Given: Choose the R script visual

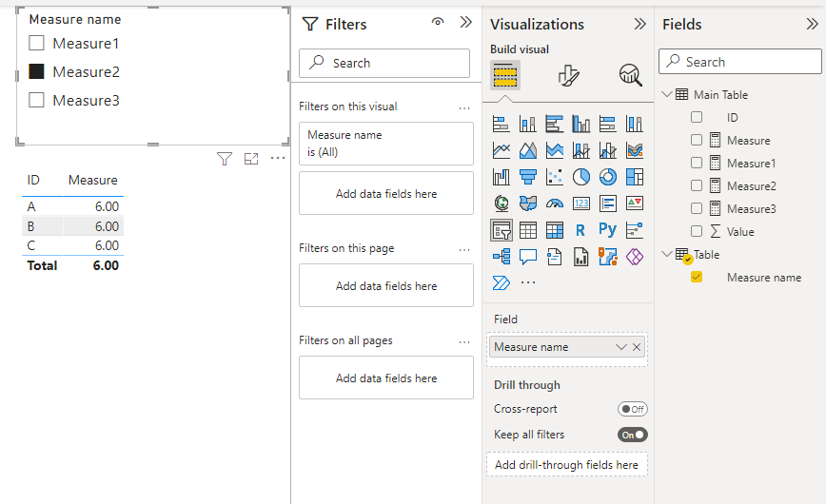Looking at the screenshot, I should click(580, 230).
